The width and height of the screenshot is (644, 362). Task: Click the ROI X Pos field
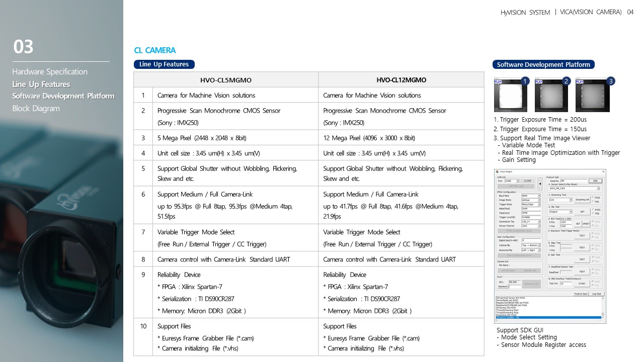[566, 222]
